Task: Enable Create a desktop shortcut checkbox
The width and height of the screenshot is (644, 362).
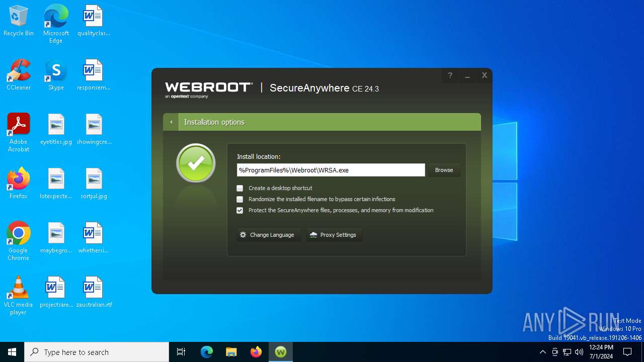Action: click(240, 188)
